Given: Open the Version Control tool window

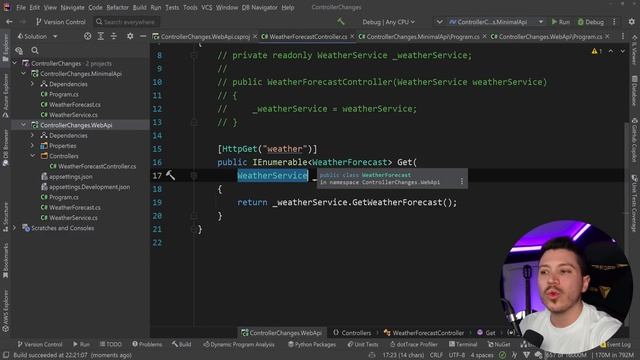Looking at the screenshot, I should (x=40, y=344).
